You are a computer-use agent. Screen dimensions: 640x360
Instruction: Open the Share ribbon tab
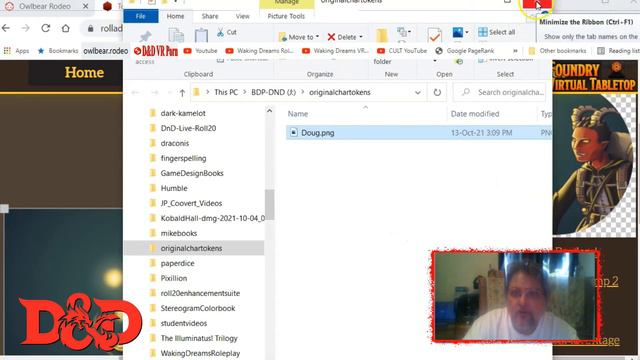[x=210, y=16]
